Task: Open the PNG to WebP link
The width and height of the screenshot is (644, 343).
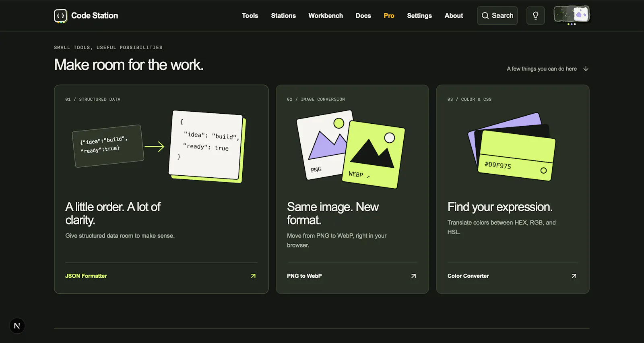Action: (304, 276)
